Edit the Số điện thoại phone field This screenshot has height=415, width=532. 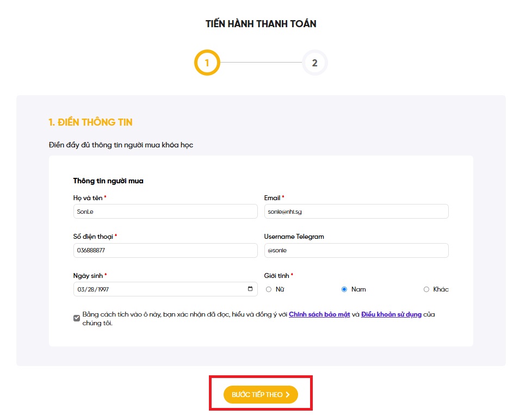[x=165, y=251]
